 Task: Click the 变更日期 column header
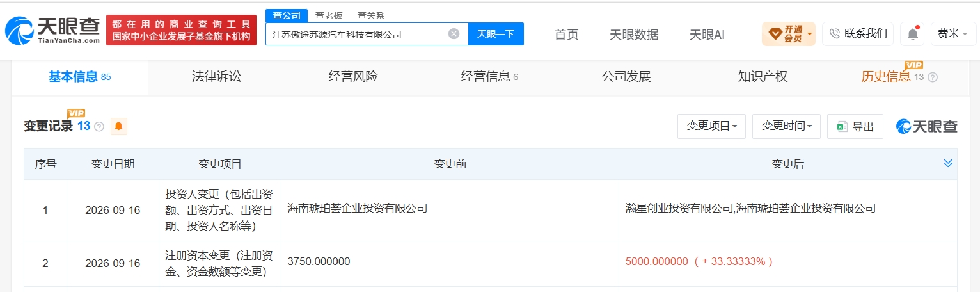[113, 164]
